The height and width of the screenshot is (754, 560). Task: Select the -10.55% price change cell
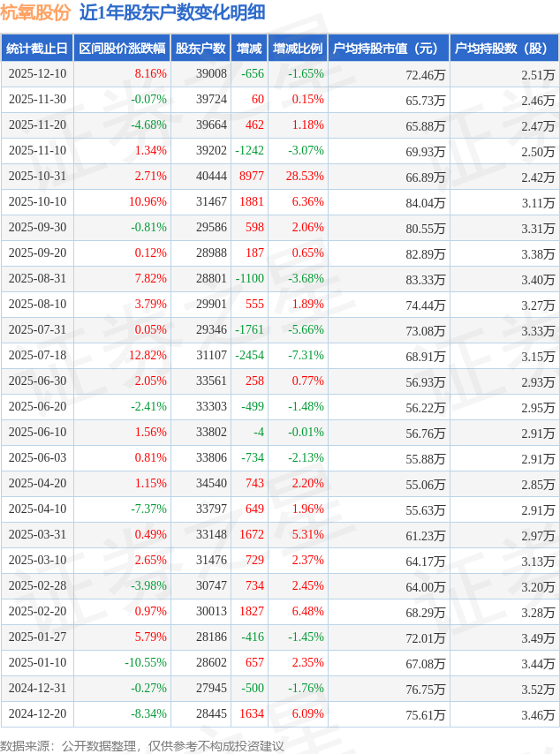click(145, 663)
